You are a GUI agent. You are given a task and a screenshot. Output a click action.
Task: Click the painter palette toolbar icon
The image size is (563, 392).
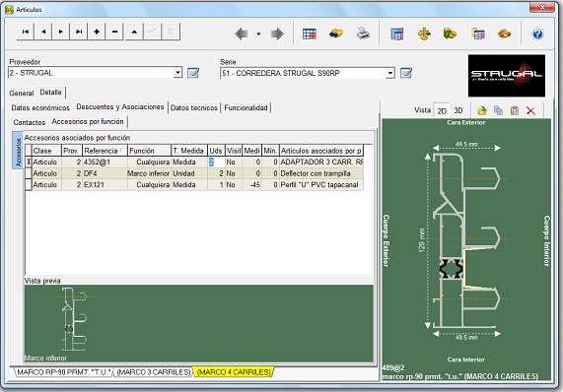click(x=504, y=33)
